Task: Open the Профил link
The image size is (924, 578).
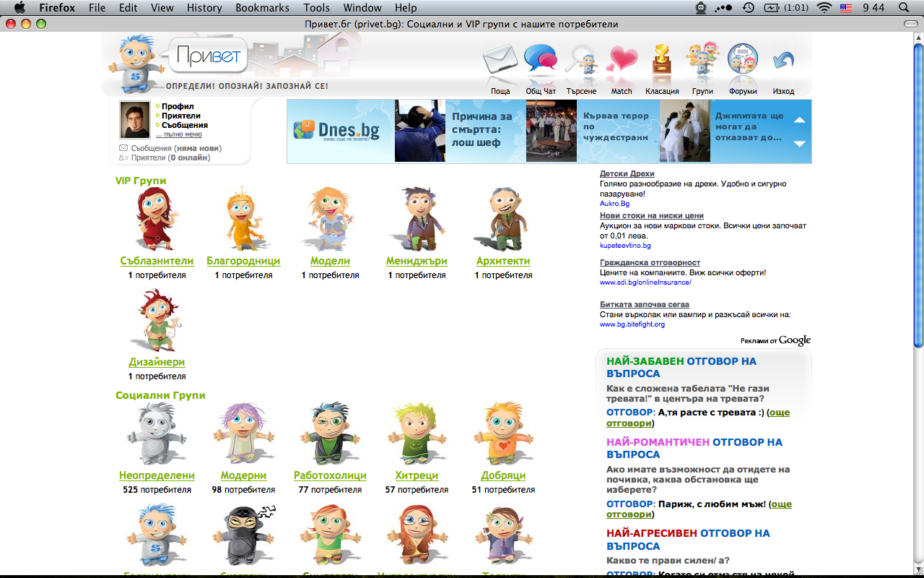Action: pos(178,106)
